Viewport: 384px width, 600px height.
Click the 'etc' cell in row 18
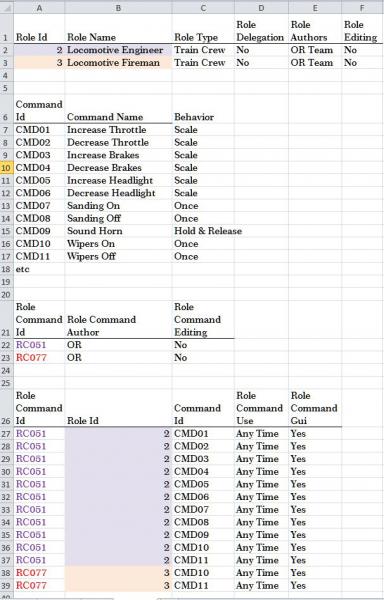pyautogui.click(x=39, y=269)
